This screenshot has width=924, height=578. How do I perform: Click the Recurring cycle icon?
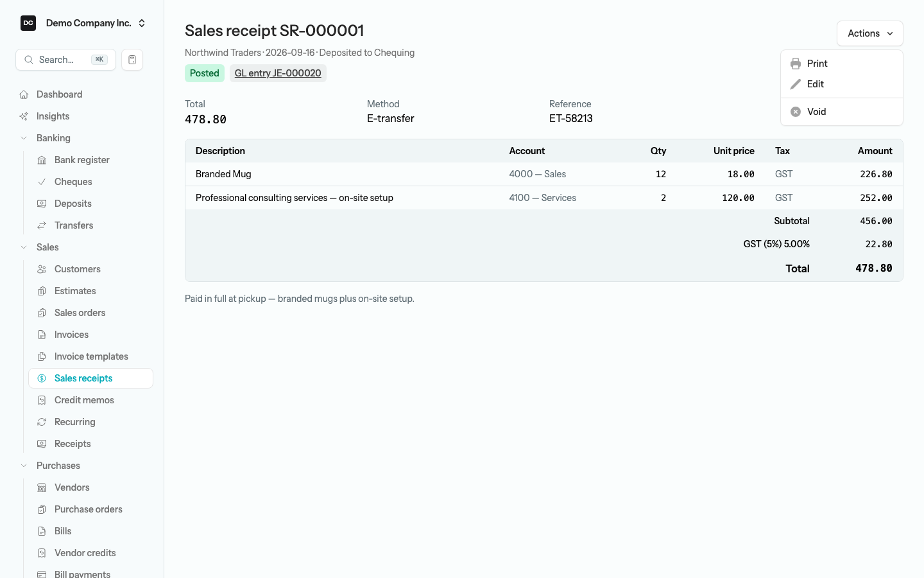pos(42,422)
